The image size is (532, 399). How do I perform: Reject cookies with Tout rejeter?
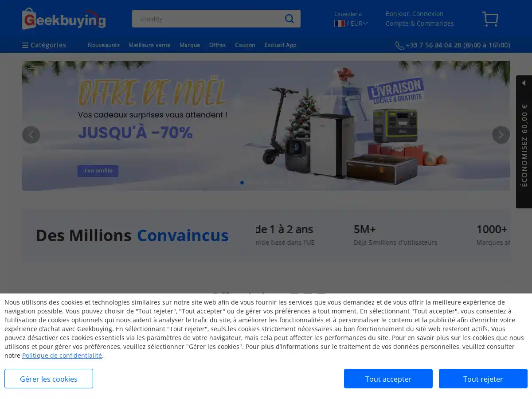click(x=483, y=379)
